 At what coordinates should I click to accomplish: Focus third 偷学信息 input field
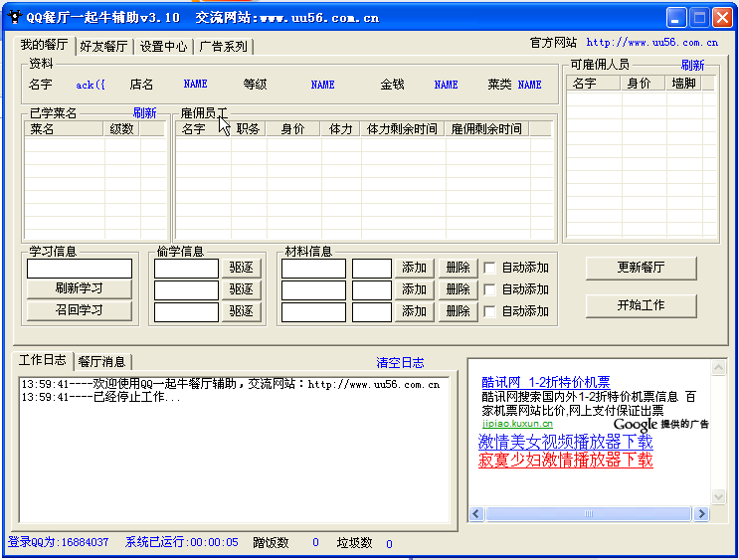click(186, 311)
